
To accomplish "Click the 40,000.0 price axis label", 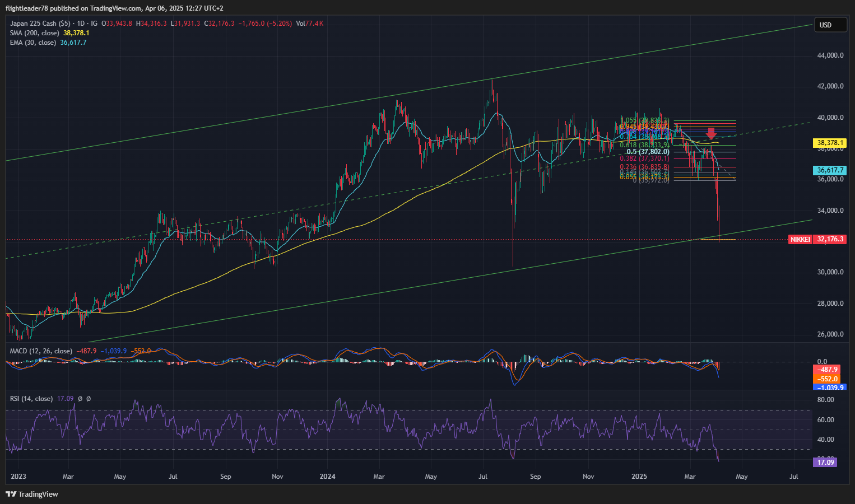I will 830,118.
